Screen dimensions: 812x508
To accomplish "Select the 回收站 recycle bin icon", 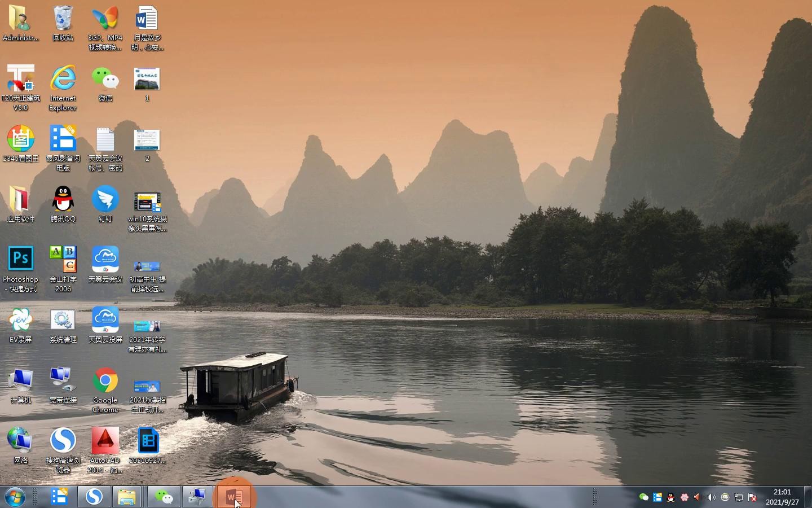I will pyautogui.click(x=63, y=19).
